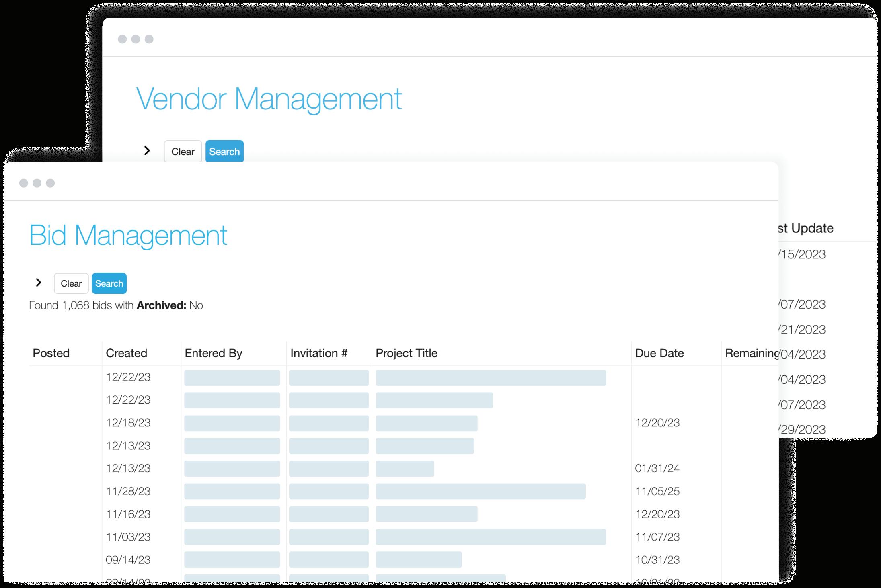Image resolution: width=881 pixels, height=588 pixels.
Task: Sort by Project Title column header
Action: [406, 353]
